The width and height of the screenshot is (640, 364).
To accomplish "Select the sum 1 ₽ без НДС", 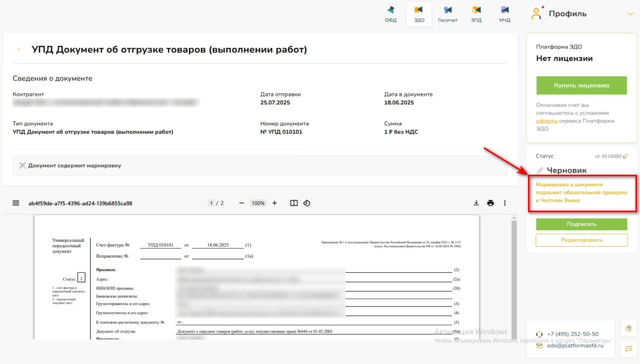I will [x=401, y=132].
